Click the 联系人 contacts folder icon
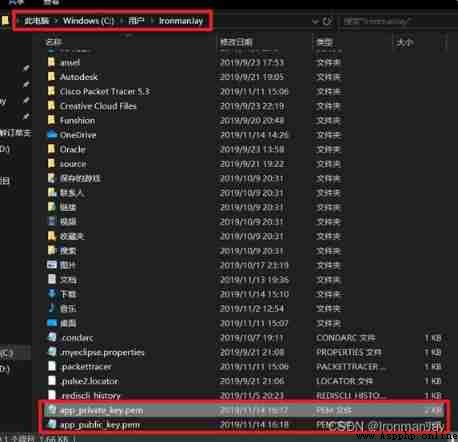The height and width of the screenshot is (442, 458). [52, 192]
